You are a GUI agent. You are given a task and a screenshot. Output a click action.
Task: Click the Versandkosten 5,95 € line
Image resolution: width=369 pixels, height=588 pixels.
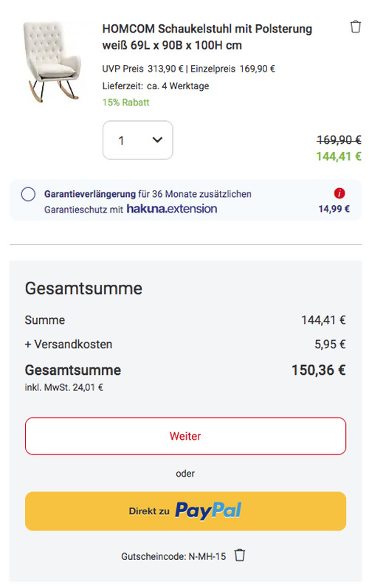[185, 345]
